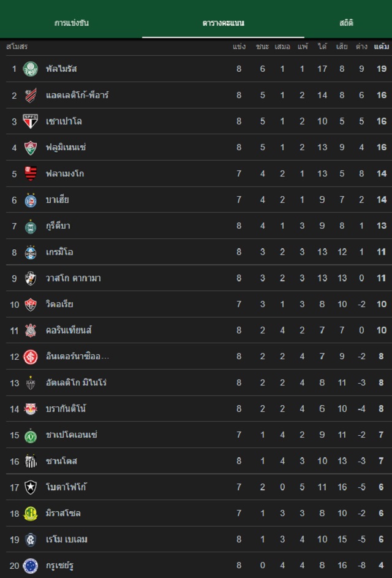Select the ตารางคะแนน tab
The height and width of the screenshot is (578, 392).
(x=224, y=23)
